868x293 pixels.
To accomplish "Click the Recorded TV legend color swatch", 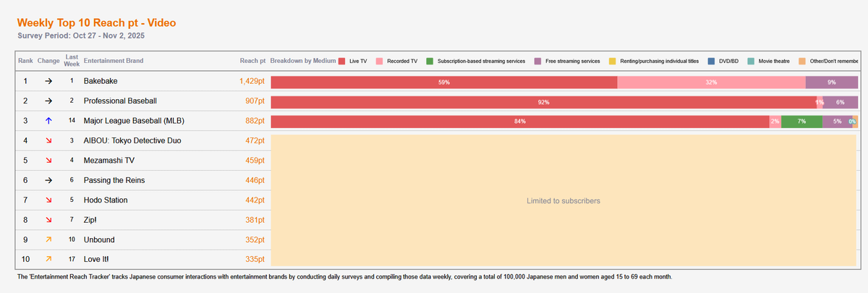I will coord(380,61).
